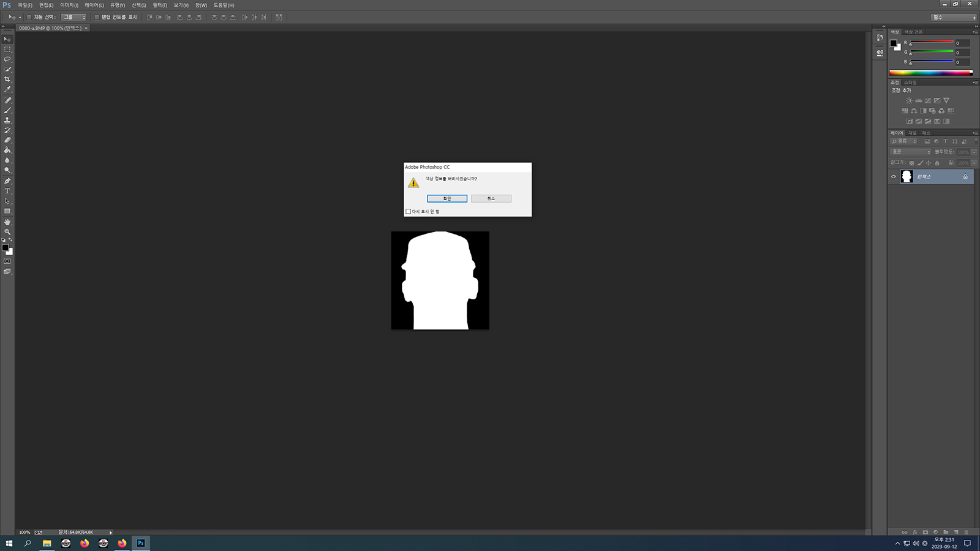980x551 pixels.
Task: Enable the 자동 선택 checkbox
Action: (29, 17)
